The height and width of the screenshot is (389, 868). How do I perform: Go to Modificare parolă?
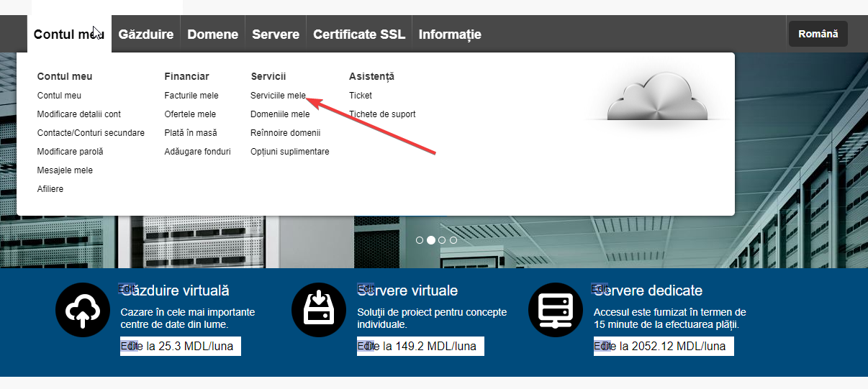click(x=70, y=152)
